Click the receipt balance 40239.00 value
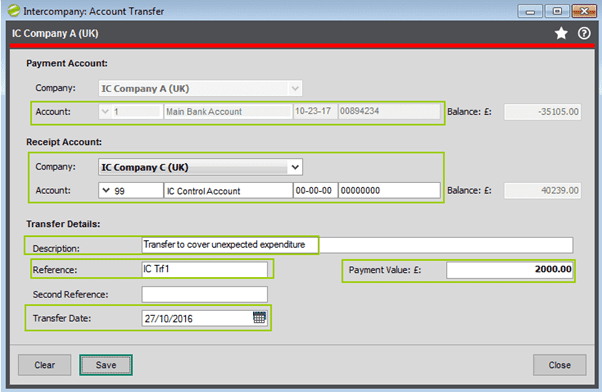Screen dimensions: 602x392 (x=542, y=190)
